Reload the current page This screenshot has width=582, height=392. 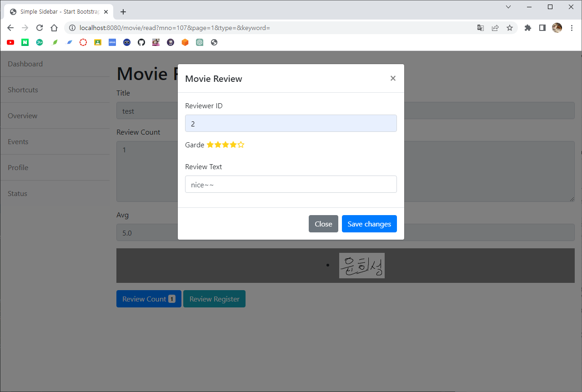(x=40, y=28)
